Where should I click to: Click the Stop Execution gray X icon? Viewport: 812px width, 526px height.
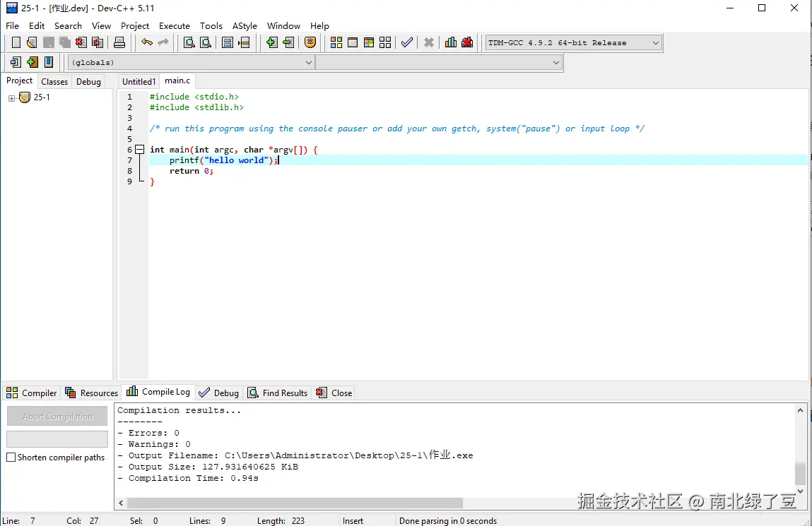click(x=429, y=42)
